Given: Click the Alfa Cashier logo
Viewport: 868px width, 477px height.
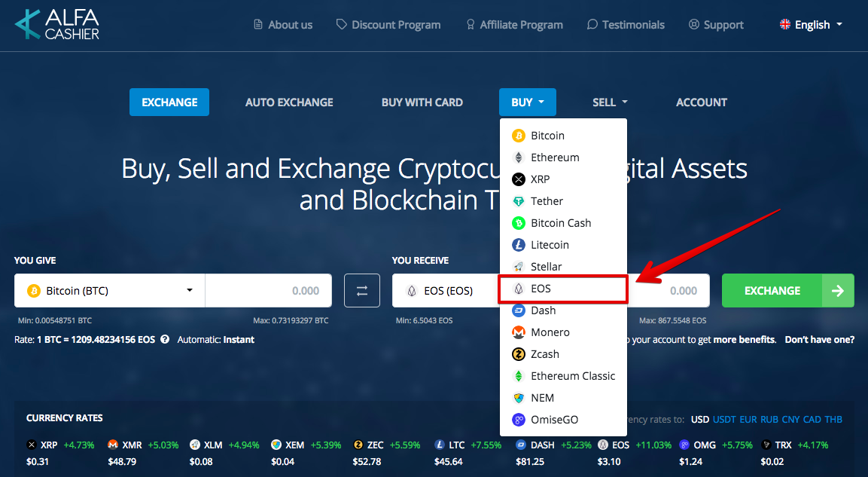Looking at the screenshot, I should tap(57, 25).
